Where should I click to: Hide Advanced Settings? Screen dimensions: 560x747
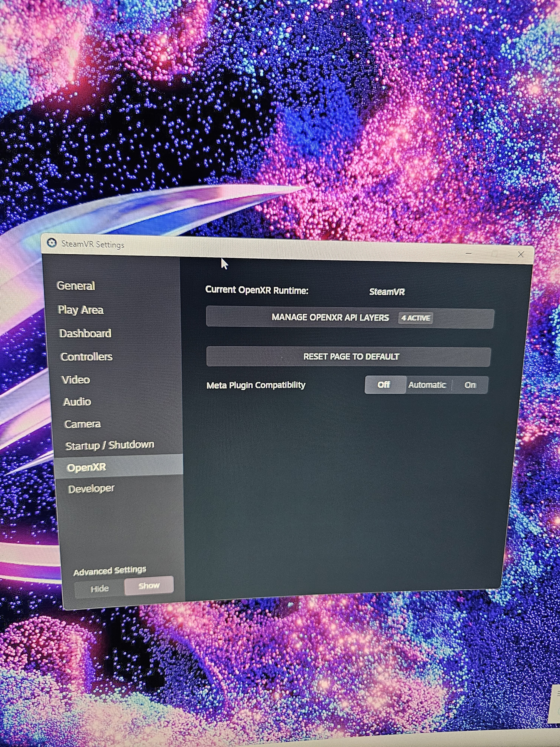(x=99, y=589)
